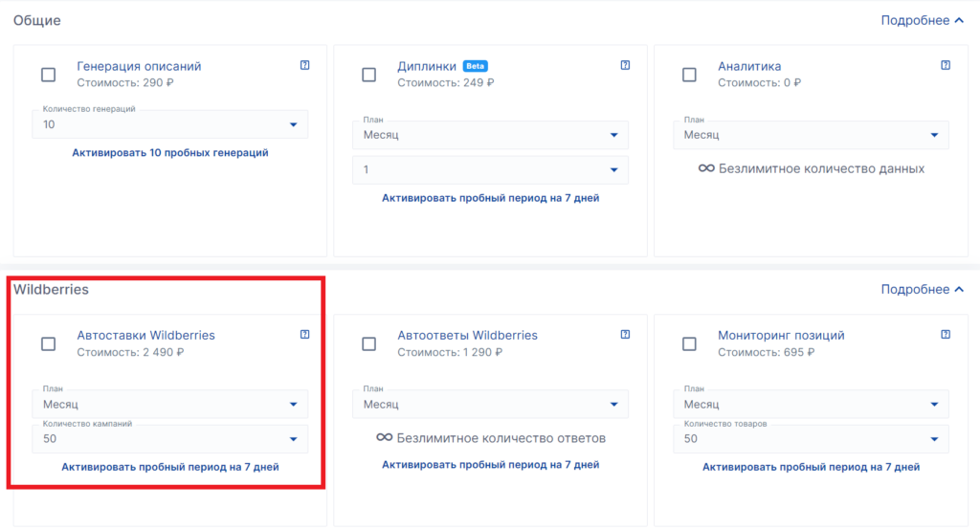The image size is (980, 530).
Task: Select the Автоставки Wildberries checkbox
Action: point(49,343)
